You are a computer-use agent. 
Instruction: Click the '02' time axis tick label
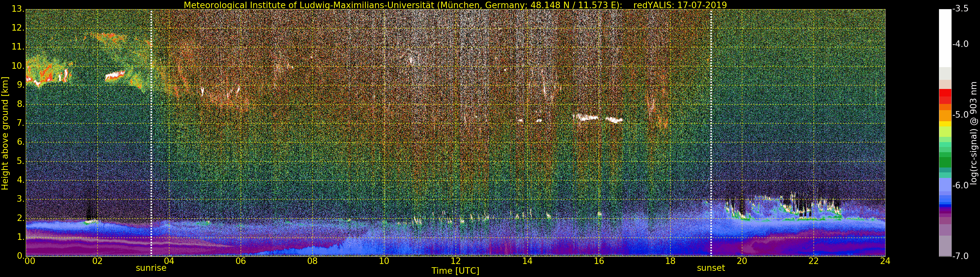click(97, 261)
